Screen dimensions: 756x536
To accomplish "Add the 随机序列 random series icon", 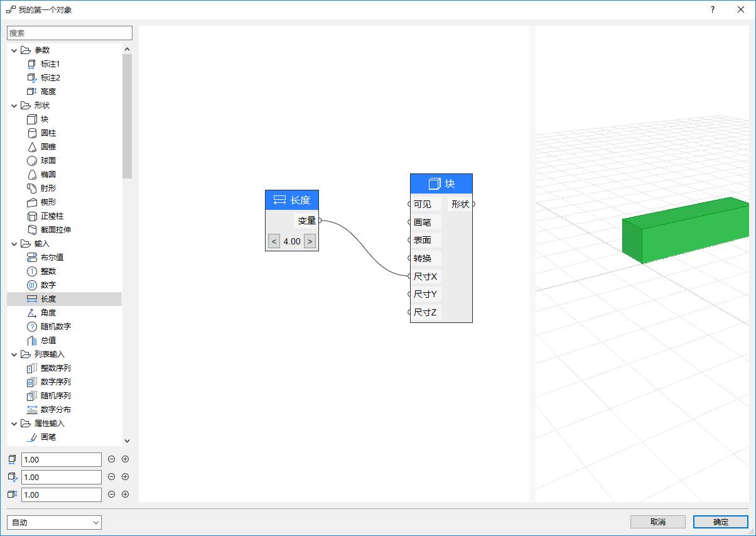I will 32,396.
